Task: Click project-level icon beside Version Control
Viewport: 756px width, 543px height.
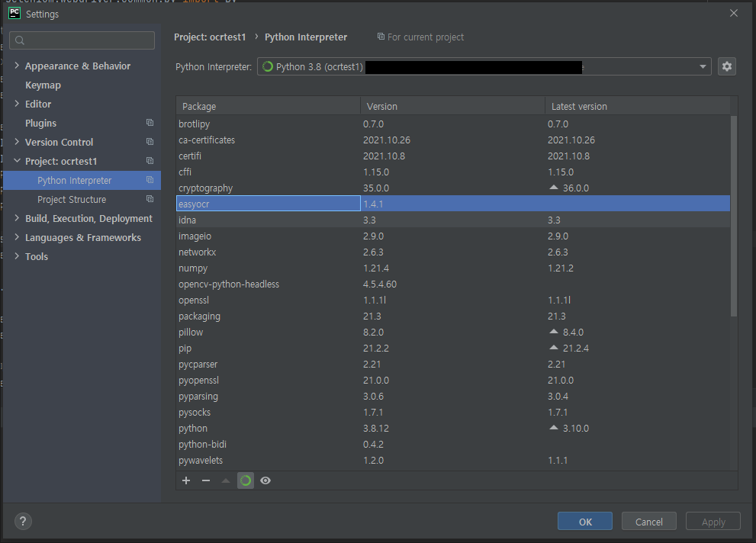Action: (150, 142)
